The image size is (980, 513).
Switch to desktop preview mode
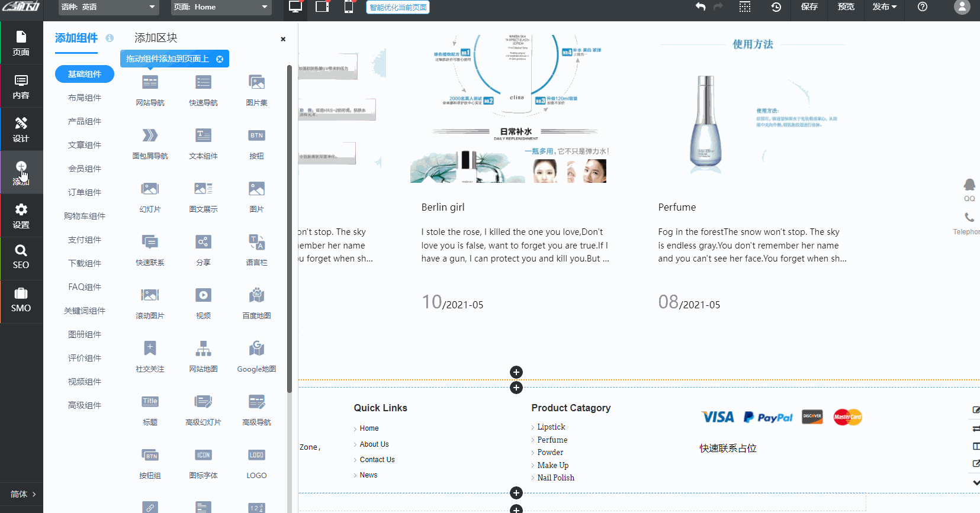[x=295, y=7]
